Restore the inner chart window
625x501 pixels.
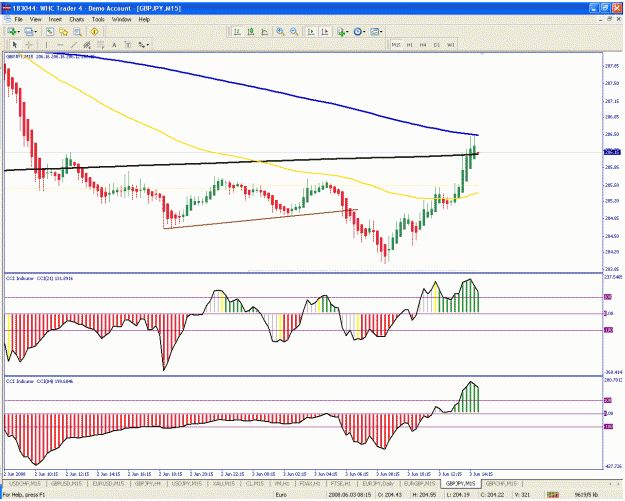tap(609, 19)
